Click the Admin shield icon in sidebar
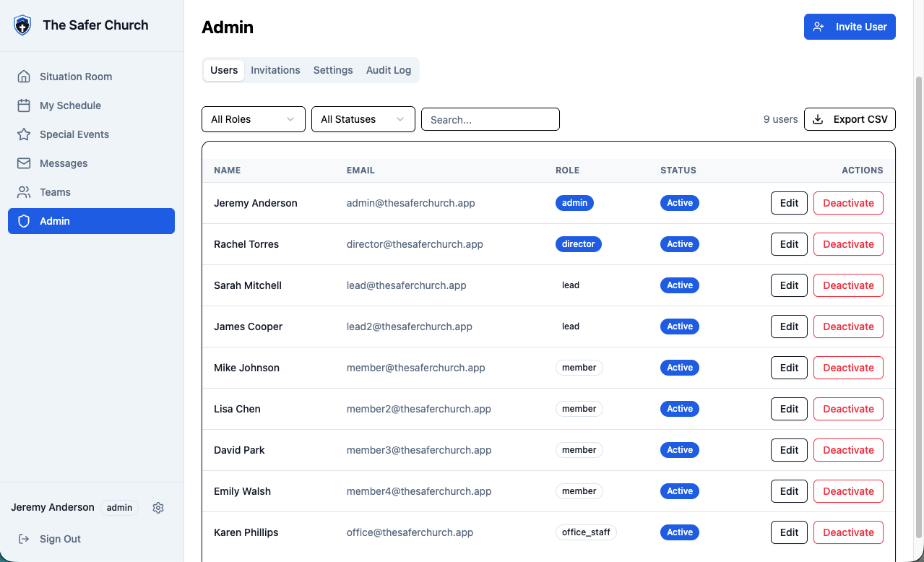 coord(24,221)
